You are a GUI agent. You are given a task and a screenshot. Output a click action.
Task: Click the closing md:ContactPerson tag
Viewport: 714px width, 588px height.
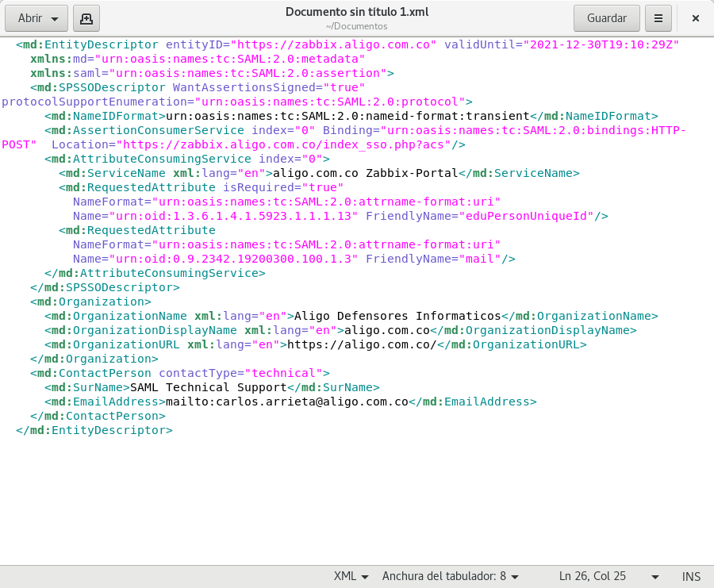click(x=98, y=417)
